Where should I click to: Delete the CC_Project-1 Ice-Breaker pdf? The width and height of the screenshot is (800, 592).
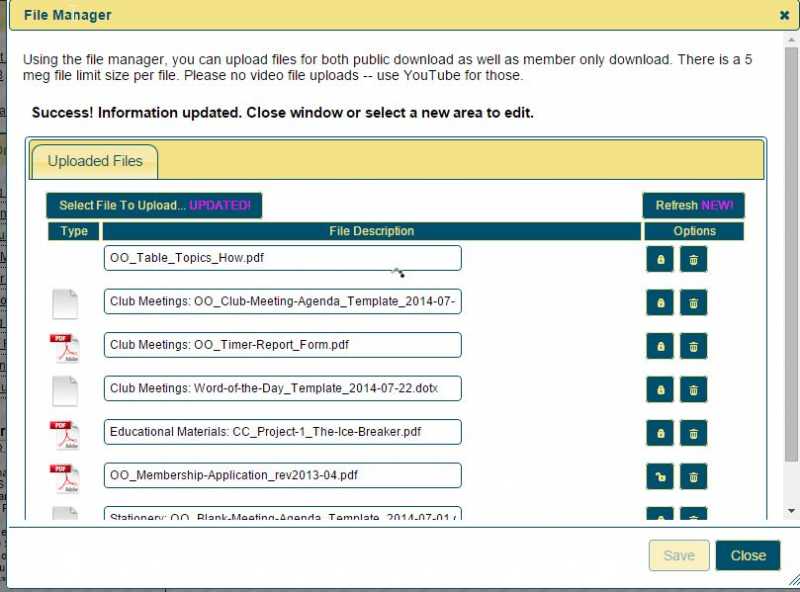click(693, 433)
